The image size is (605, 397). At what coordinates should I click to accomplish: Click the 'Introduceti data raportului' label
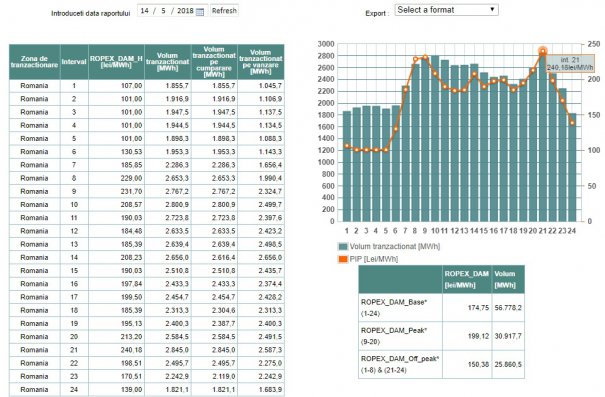coord(91,14)
